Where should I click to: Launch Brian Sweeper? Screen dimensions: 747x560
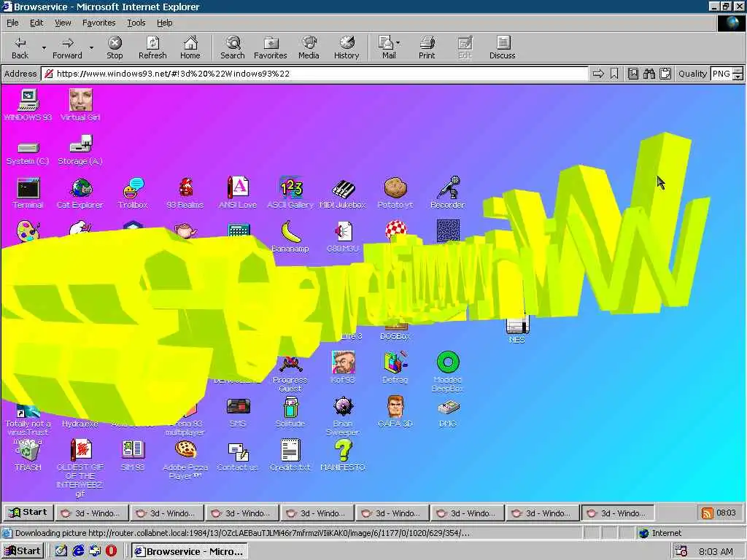click(343, 416)
